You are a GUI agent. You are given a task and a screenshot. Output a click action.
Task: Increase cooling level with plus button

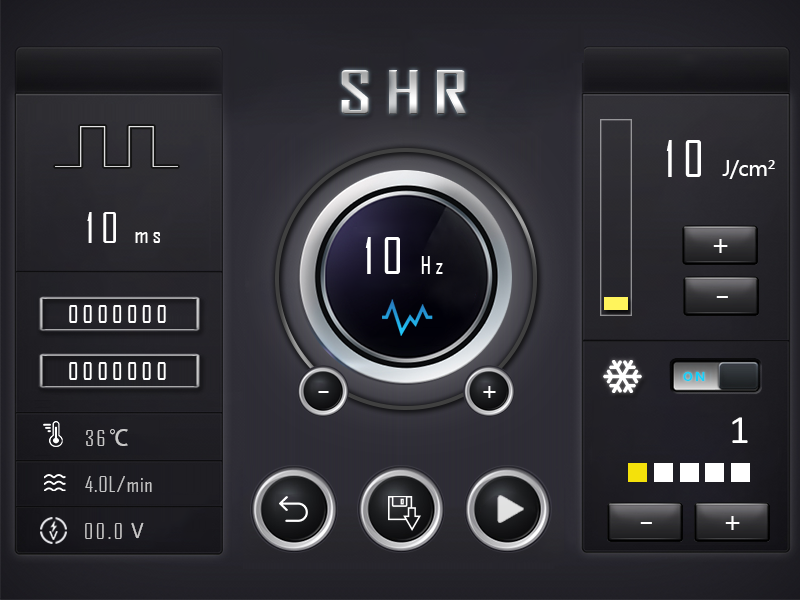tap(732, 522)
